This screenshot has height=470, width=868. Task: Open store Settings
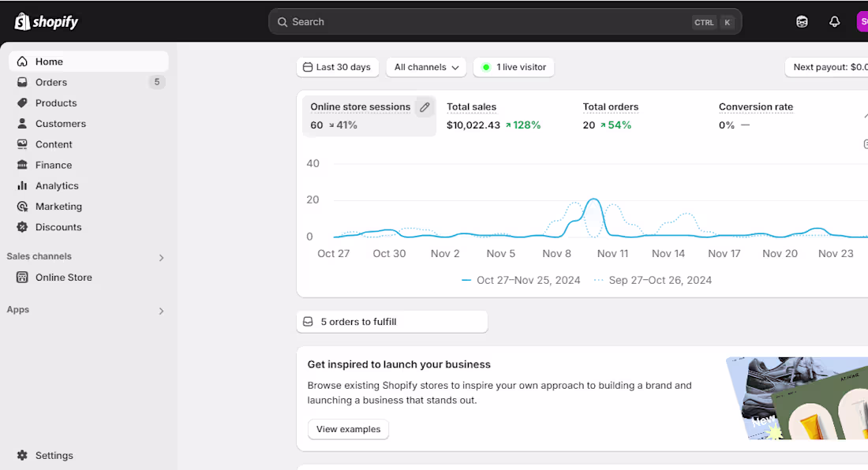coord(54,455)
